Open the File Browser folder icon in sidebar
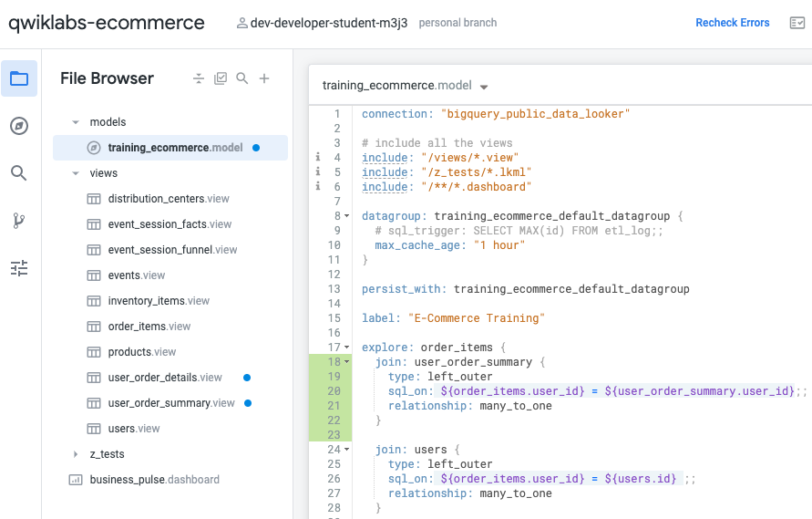This screenshot has height=519, width=812. pos(19,78)
